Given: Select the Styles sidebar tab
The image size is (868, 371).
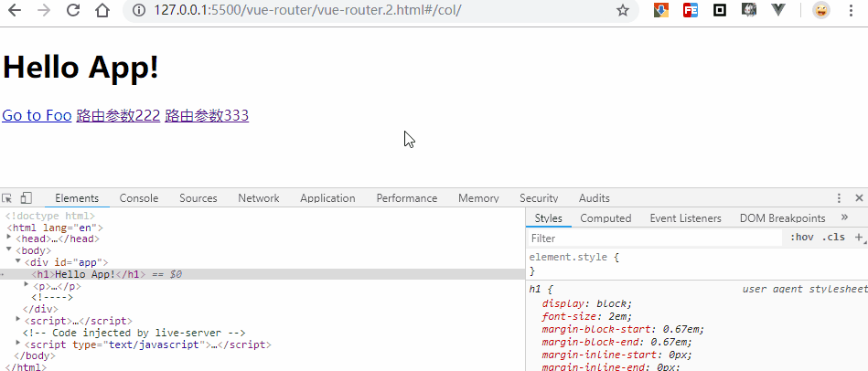Looking at the screenshot, I should [x=549, y=217].
